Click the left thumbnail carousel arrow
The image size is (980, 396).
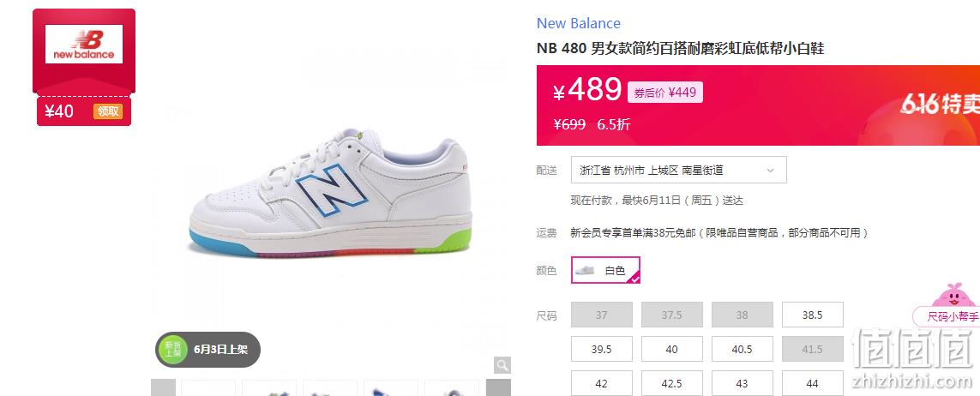coord(163,387)
